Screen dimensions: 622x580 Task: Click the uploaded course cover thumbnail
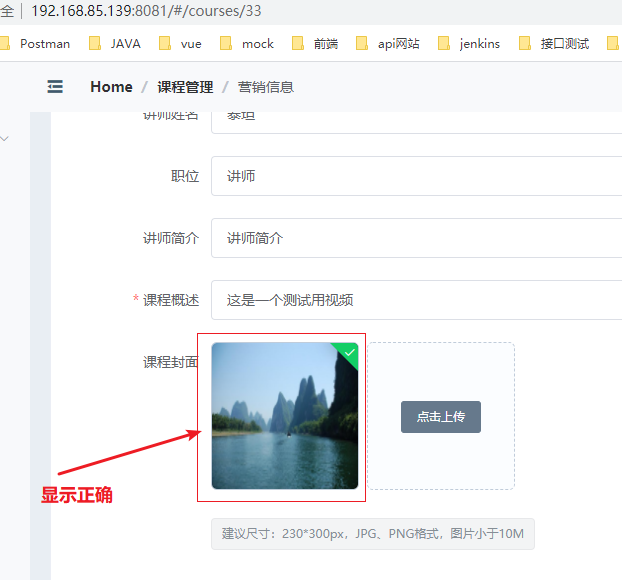point(285,416)
